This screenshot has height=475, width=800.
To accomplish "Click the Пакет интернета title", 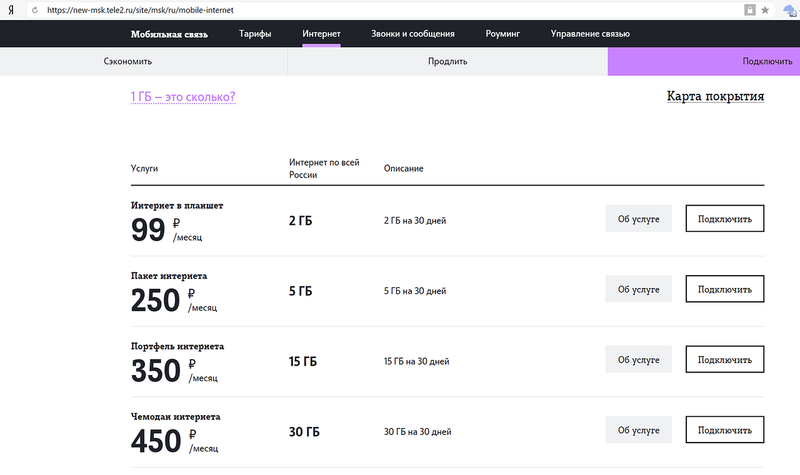I will click(169, 276).
